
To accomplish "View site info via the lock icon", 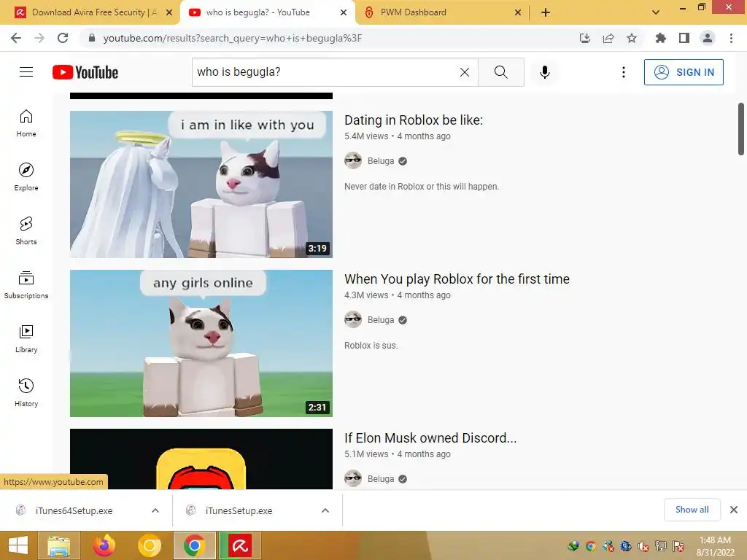I will coord(92,38).
